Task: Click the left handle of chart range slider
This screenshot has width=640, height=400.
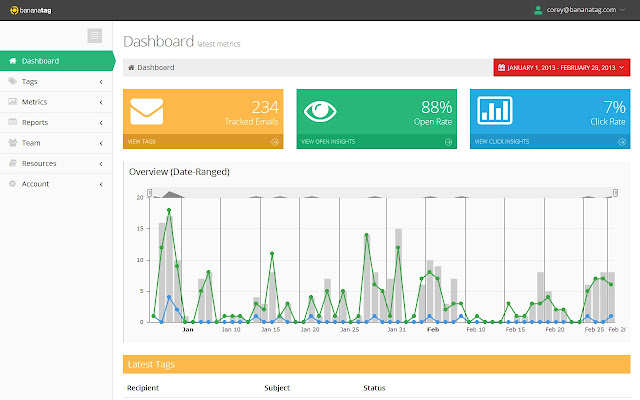Action: click(x=150, y=192)
